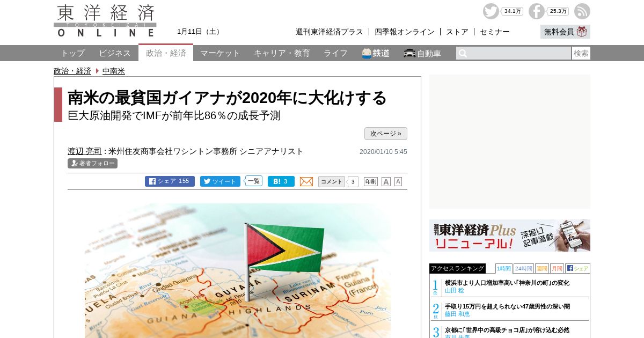The height and width of the screenshot is (338, 644).
Task: Select the larger font size A icon
Action: click(x=386, y=181)
